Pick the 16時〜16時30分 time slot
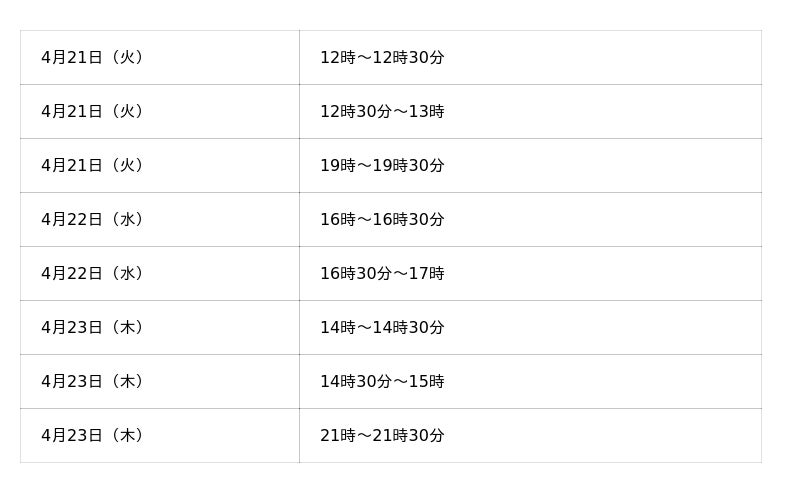Viewport: 800px width, 493px height. (x=382, y=220)
